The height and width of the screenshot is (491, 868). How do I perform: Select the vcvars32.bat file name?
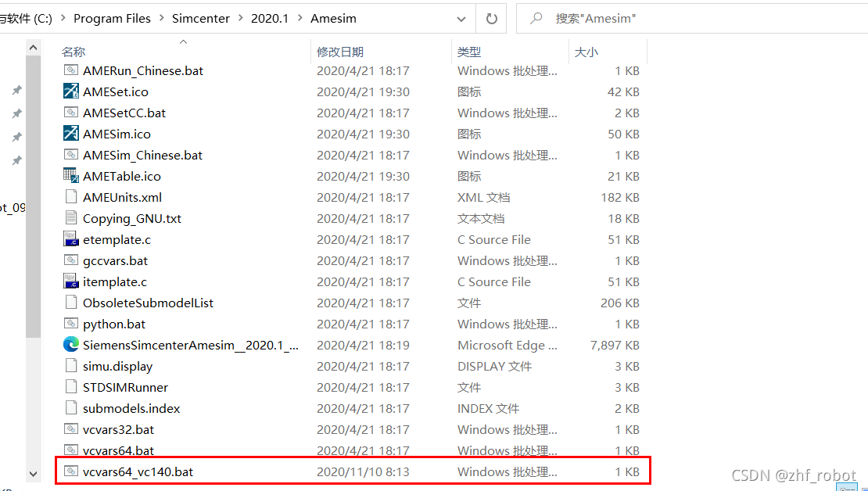118,429
